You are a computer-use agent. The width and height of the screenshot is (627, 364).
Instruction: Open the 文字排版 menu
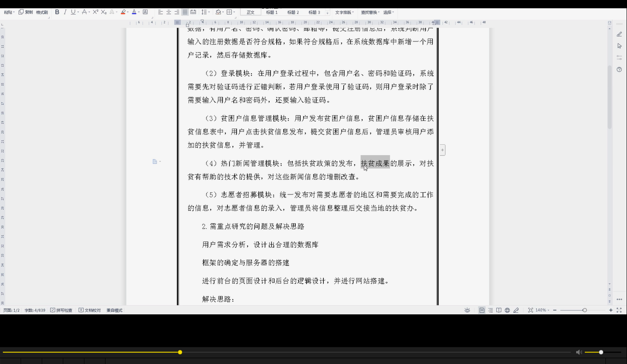(345, 12)
